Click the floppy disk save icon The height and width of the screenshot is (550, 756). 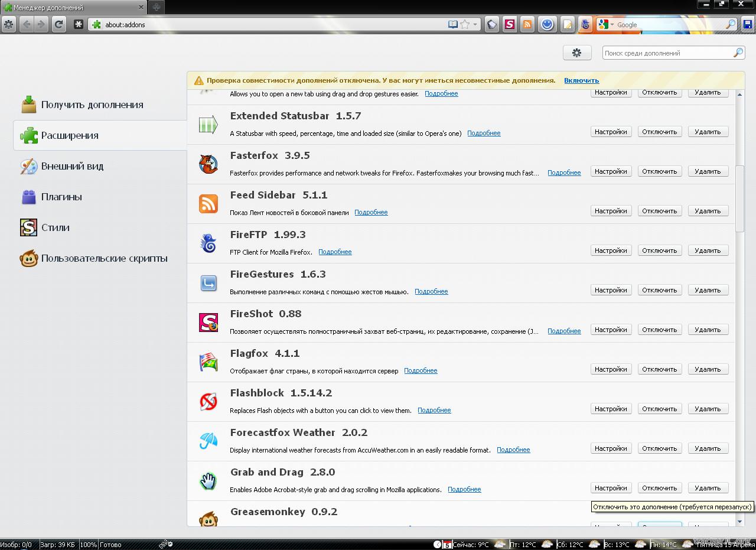pyautogui.click(x=748, y=24)
